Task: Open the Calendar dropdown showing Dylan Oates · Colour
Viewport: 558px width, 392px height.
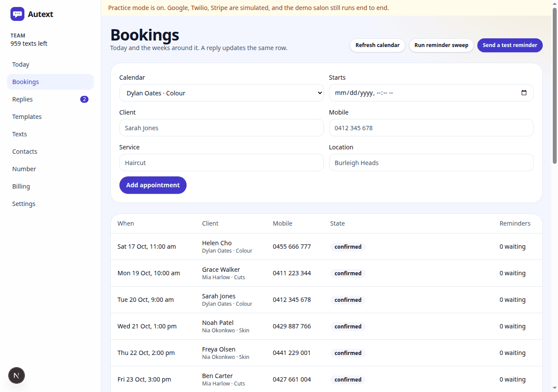Action: [221, 93]
